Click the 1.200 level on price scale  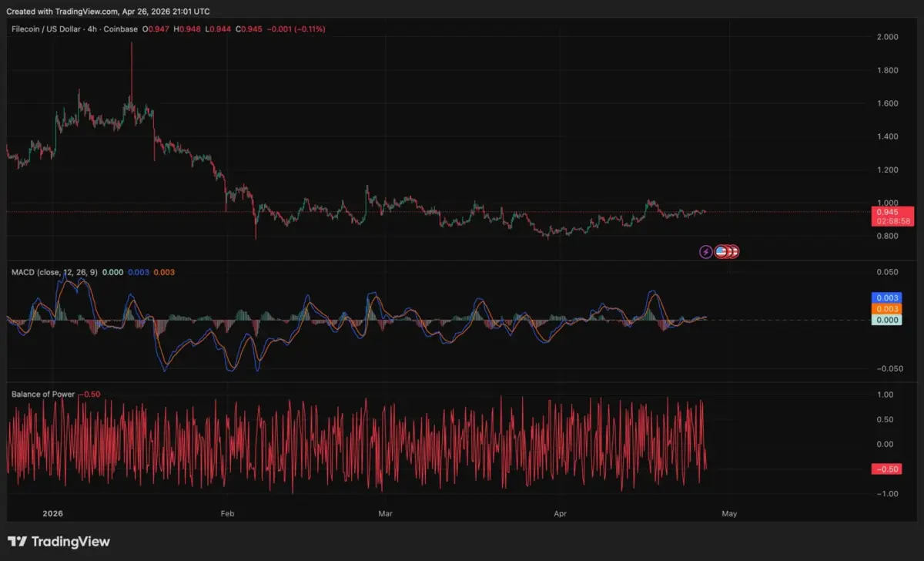tap(887, 170)
